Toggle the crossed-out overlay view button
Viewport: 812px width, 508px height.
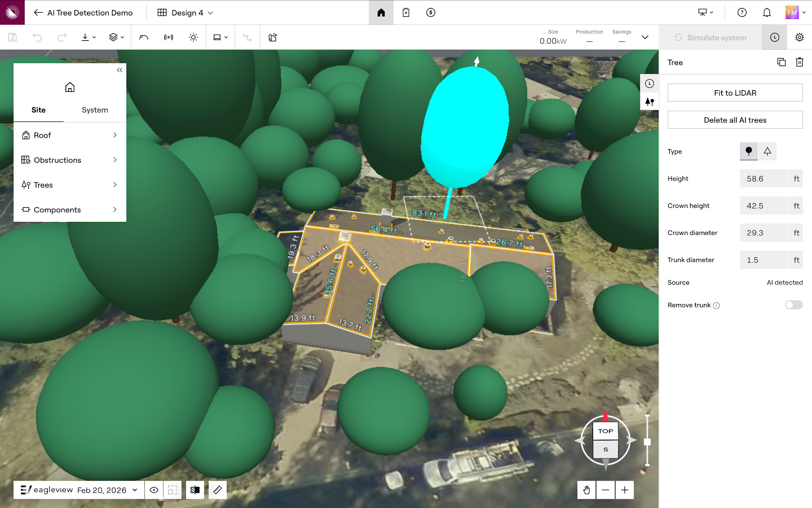pyautogui.click(x=195, y=490)
